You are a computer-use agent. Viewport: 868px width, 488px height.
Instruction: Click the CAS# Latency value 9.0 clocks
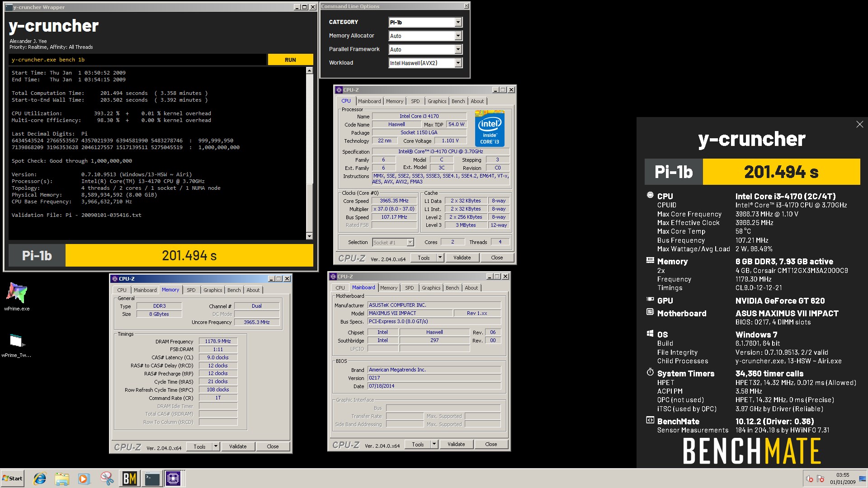(218, 357)
